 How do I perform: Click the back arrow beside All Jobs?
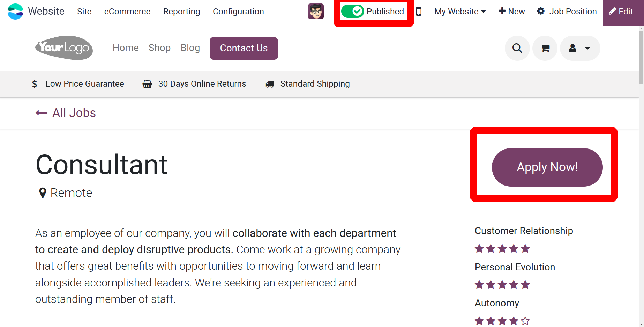[42, 113]
